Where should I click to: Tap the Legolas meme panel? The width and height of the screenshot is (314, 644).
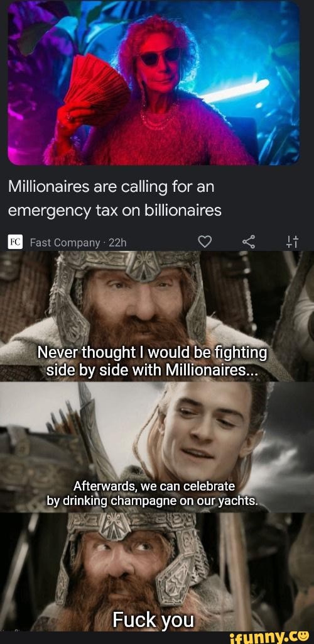tap(157, 447)
